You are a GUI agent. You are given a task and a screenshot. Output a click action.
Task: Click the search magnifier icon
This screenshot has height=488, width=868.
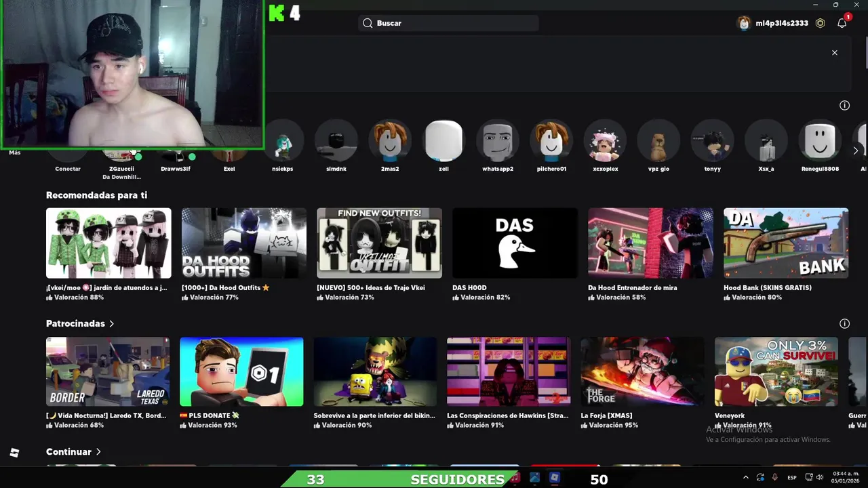[368, 23]
